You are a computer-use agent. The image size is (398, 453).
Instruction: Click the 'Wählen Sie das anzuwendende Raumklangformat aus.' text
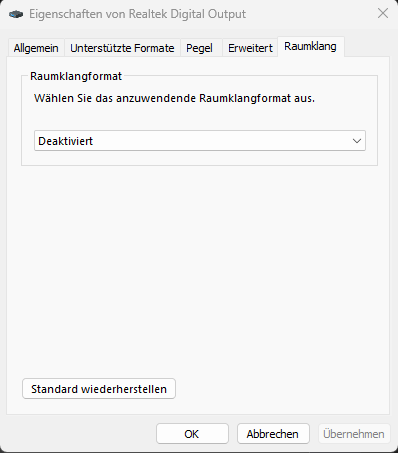click(174, 98)
